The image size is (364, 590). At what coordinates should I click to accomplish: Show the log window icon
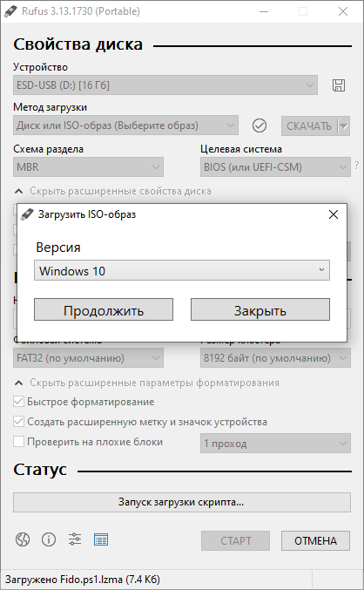pyautogui.click(x=101, y=539)
